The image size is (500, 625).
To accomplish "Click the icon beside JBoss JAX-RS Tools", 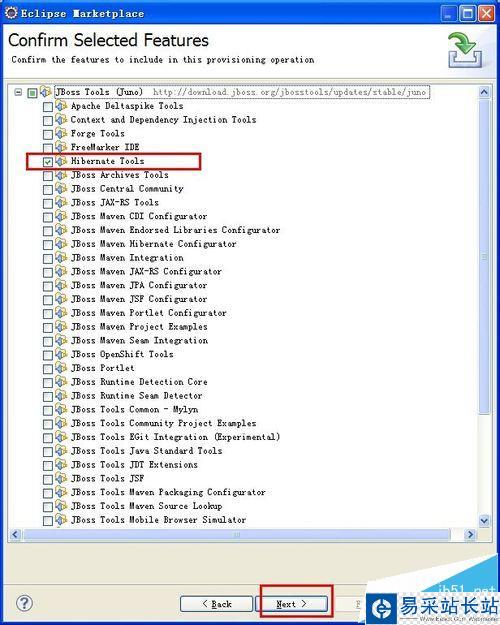I will (x=61, y=202).
